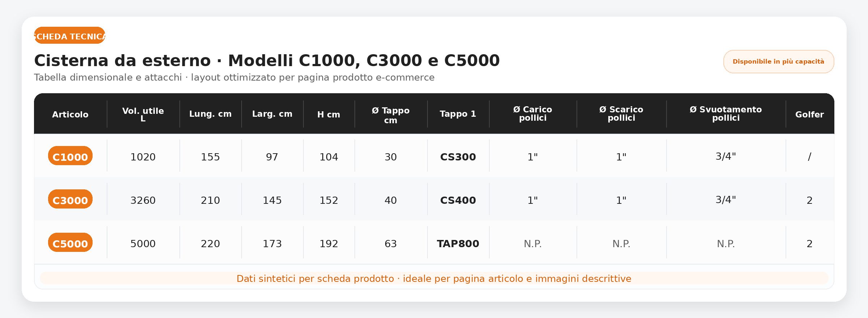The width and height of the screenshot is (868, 318).
Task: Click the Articolo column header
Action: pyautogui.click(x=70, y=115)
